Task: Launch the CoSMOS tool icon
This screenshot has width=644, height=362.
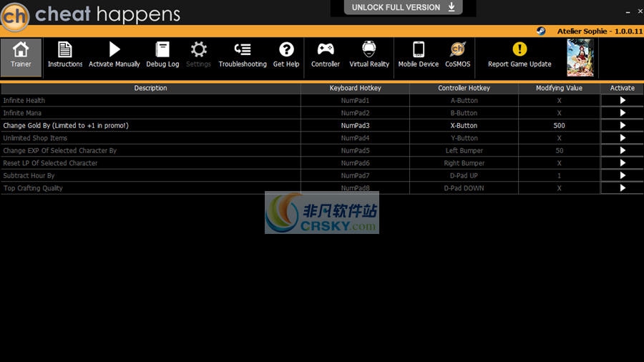Action: pyautogui.click(x=457, y=49)
